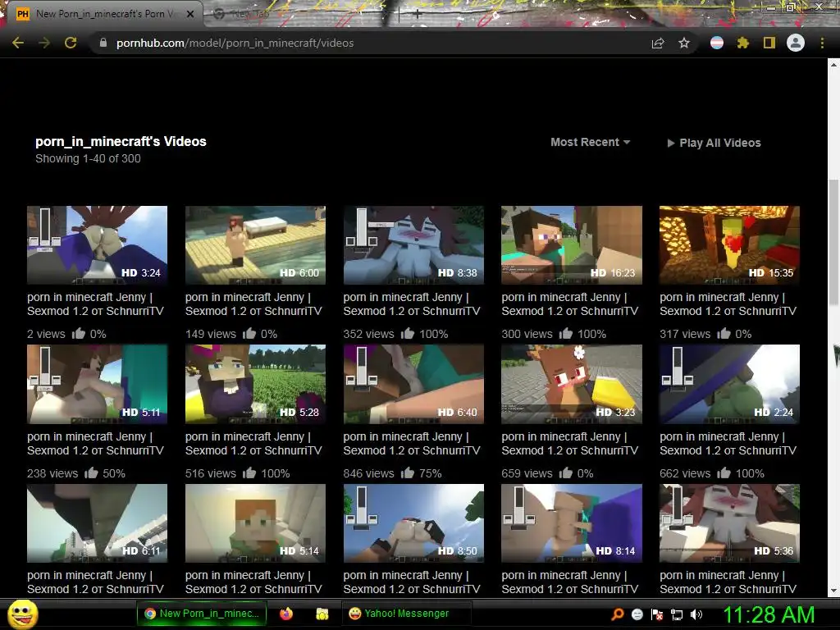The height and width of the screenshot is (630, 840).
Task: Open the share this page icon
Action: point(658,43)
